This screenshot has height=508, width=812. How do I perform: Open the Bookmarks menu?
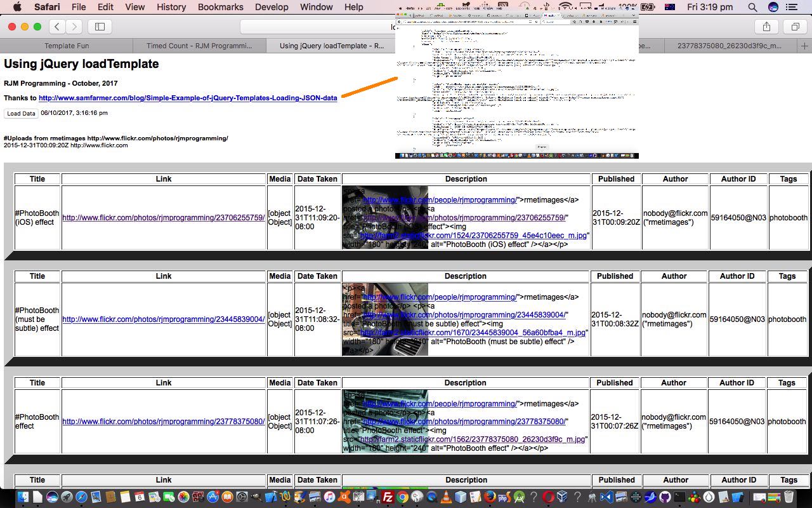tap(220, 7)
